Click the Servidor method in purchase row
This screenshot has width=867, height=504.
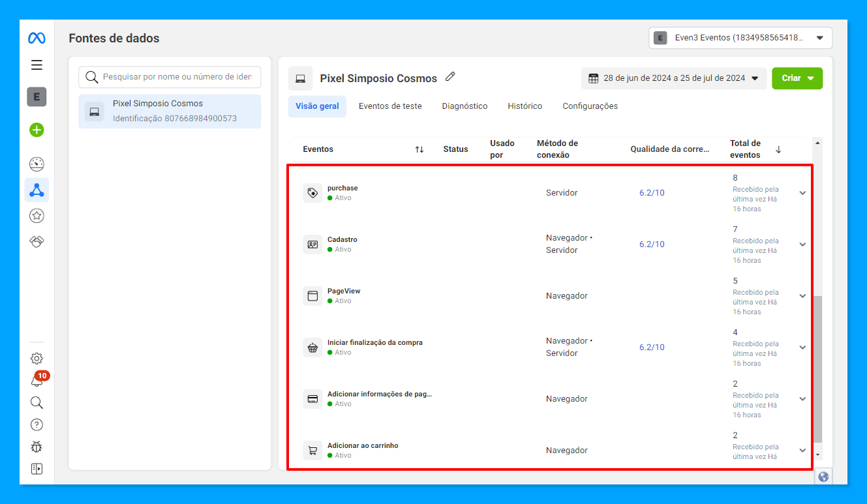coord(562,193)
